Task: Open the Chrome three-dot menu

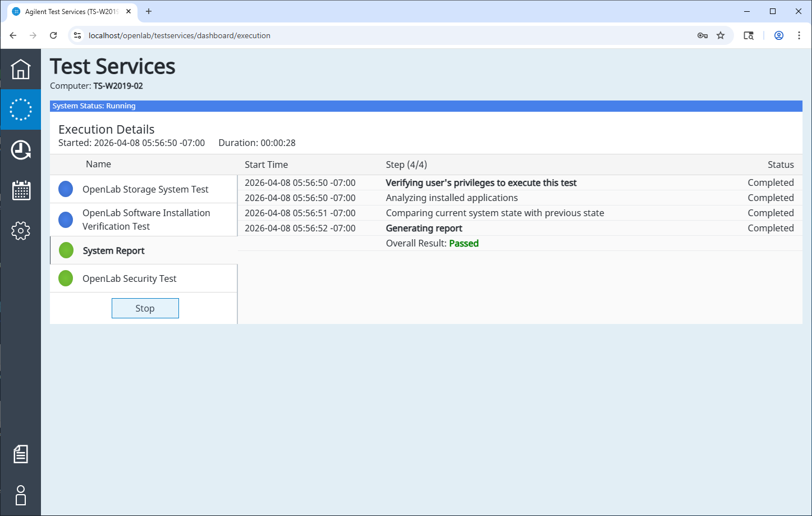Action: [x=799, y=35]
